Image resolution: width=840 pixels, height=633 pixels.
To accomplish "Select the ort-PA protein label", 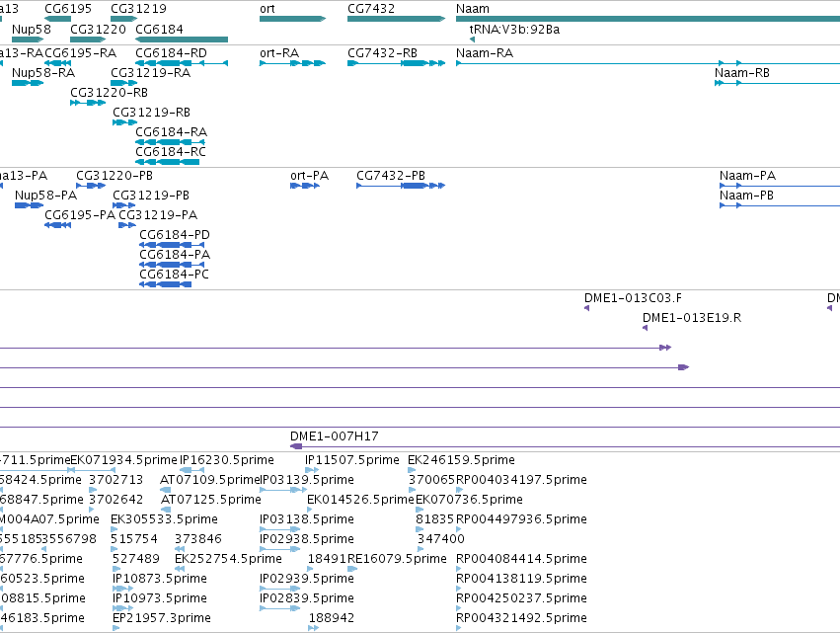I will [309, 176].
